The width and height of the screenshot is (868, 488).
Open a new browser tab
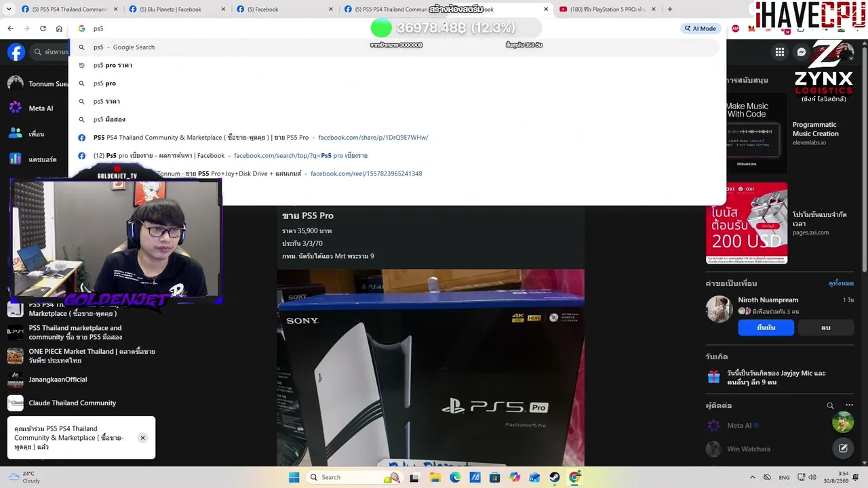click(670, 9)
